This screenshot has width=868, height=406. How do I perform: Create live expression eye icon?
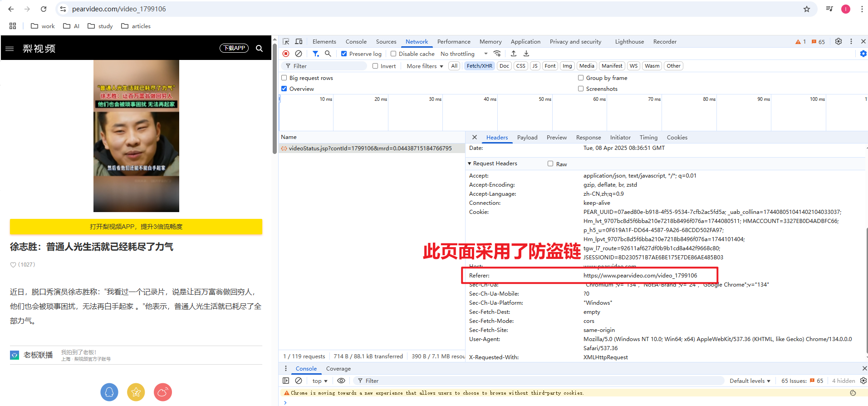click(341, 381)
